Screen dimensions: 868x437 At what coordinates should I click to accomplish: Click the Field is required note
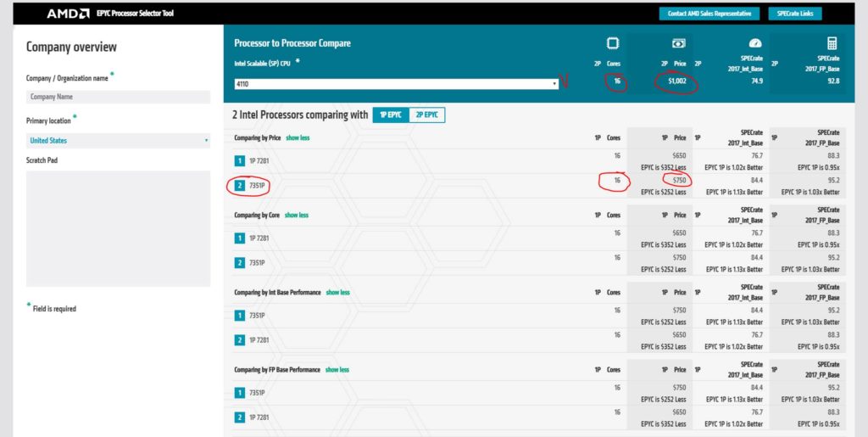pyautogui.click(x=54, y=309)
